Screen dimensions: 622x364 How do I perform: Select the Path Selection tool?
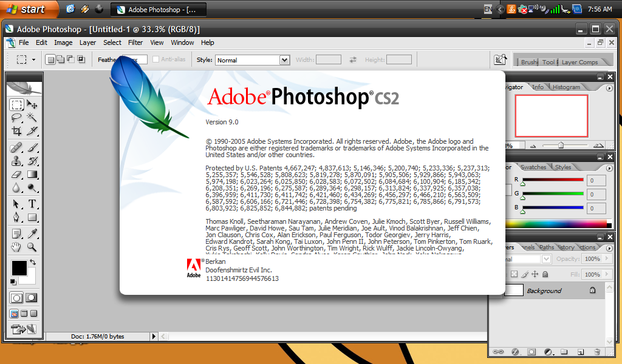(16, 204)
